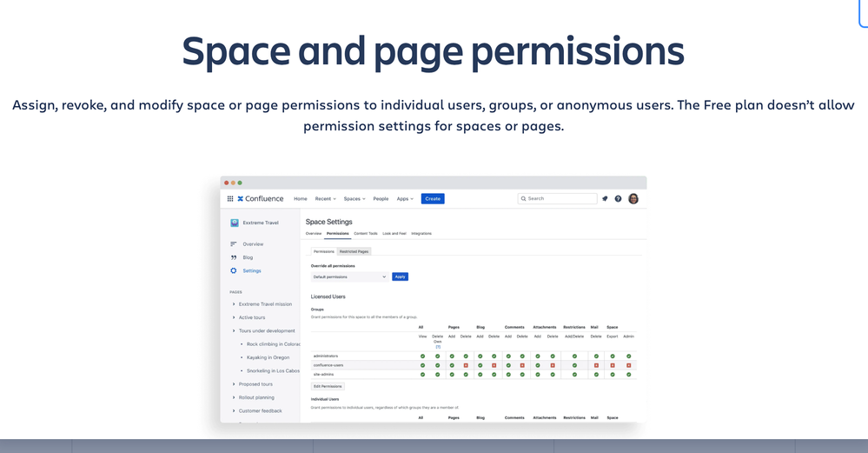Click site-admins Restrictions Add/Delete green check
Screen dimensions: 868x453
click(x=574, y=375)
